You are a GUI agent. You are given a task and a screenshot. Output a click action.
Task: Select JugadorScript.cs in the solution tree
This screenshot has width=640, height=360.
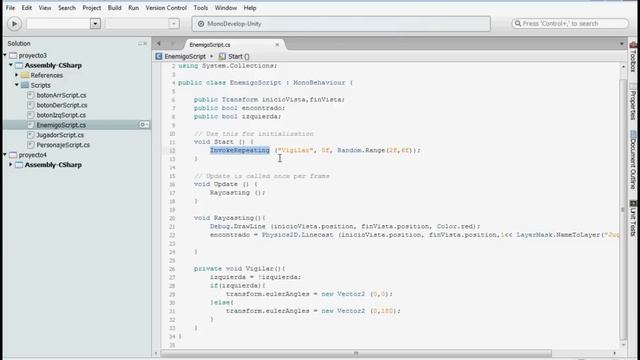(x=60, y=135)
